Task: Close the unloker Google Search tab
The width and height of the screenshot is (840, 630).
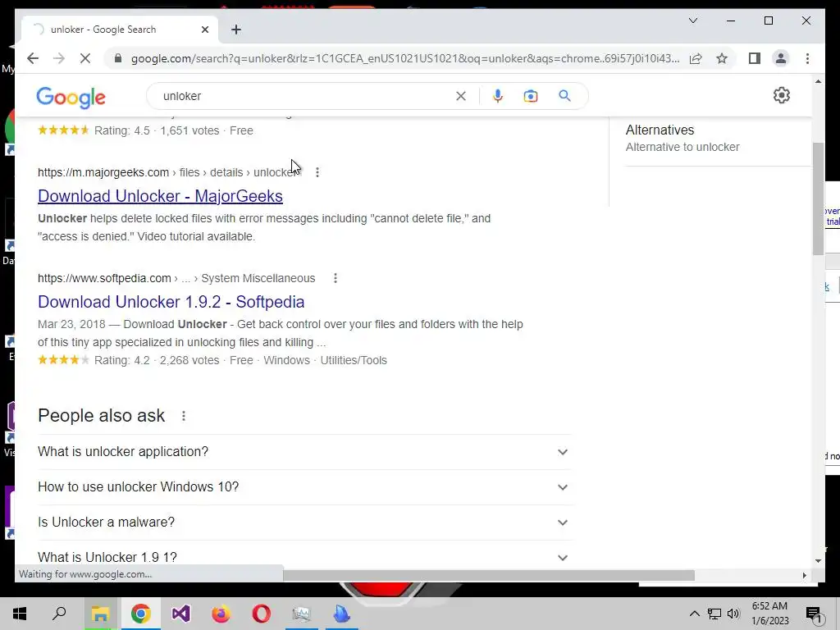Action: (204, 30)
